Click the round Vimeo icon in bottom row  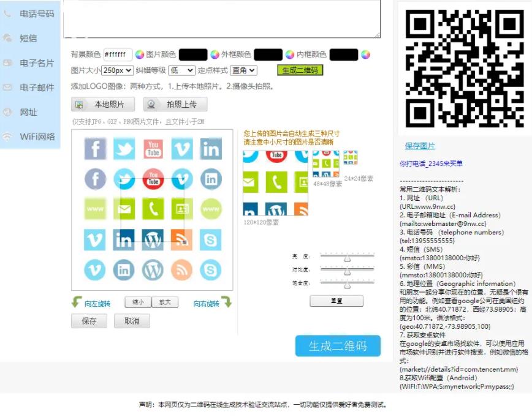click(x=95, y=270)
